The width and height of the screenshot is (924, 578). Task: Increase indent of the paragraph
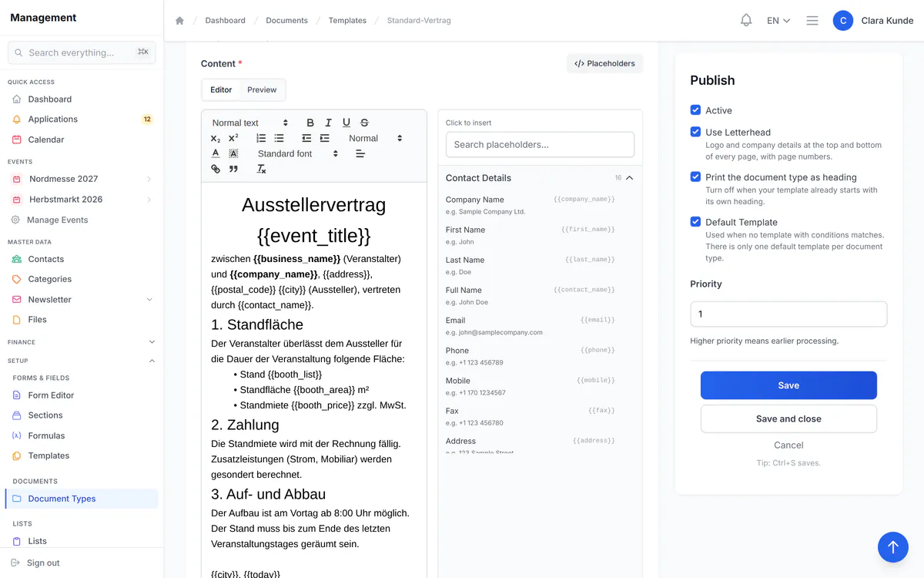[x=324, y=138]
